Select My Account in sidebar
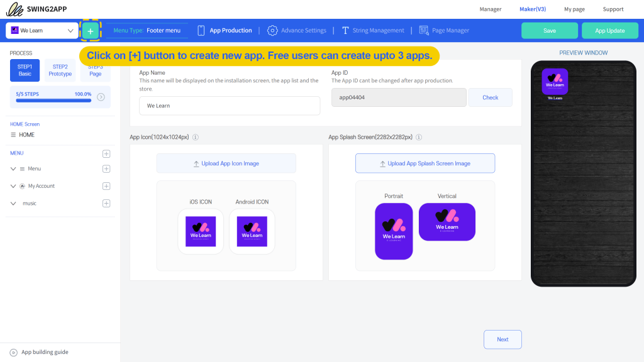 coord(42,186)
